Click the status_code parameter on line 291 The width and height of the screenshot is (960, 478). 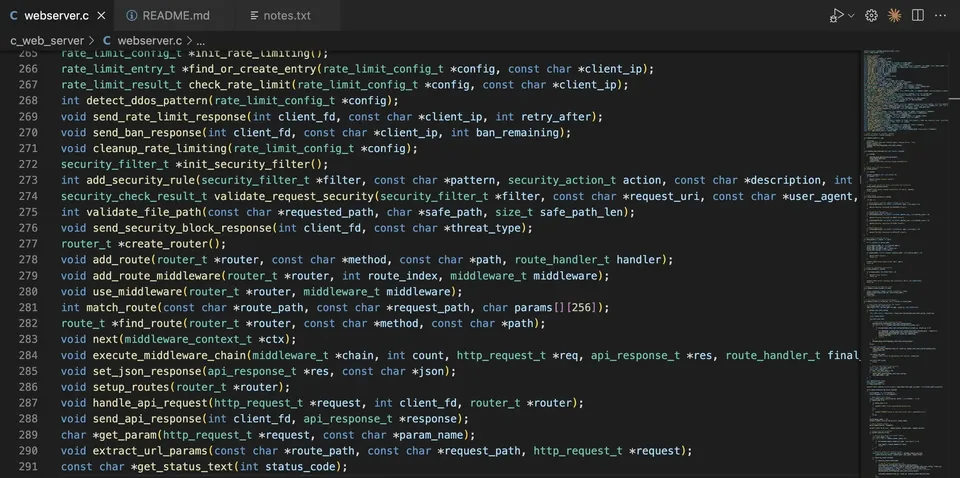click(x=300, y=466)
